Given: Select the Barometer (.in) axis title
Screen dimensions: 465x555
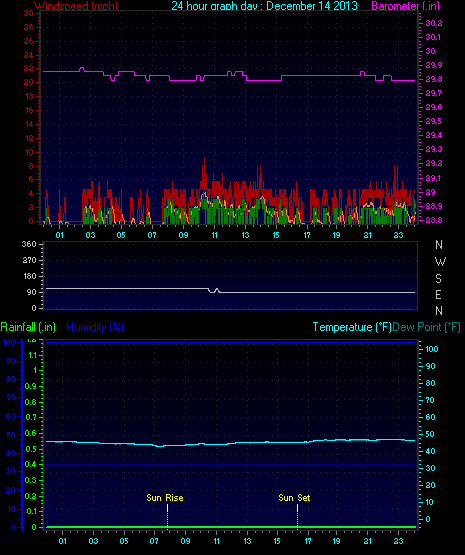Looking at the screenshot, I should coord(406,6).
